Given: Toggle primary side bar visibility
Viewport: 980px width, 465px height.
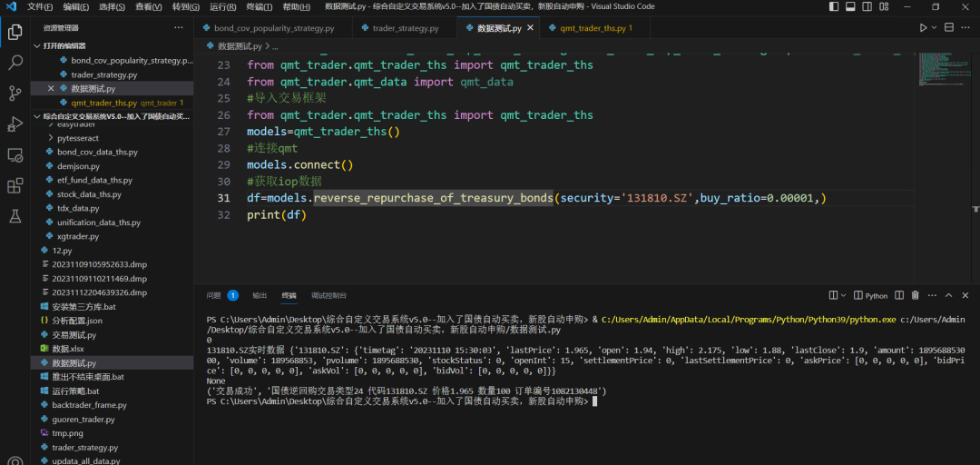Looking at the screenshot, I should coord(834,7).
